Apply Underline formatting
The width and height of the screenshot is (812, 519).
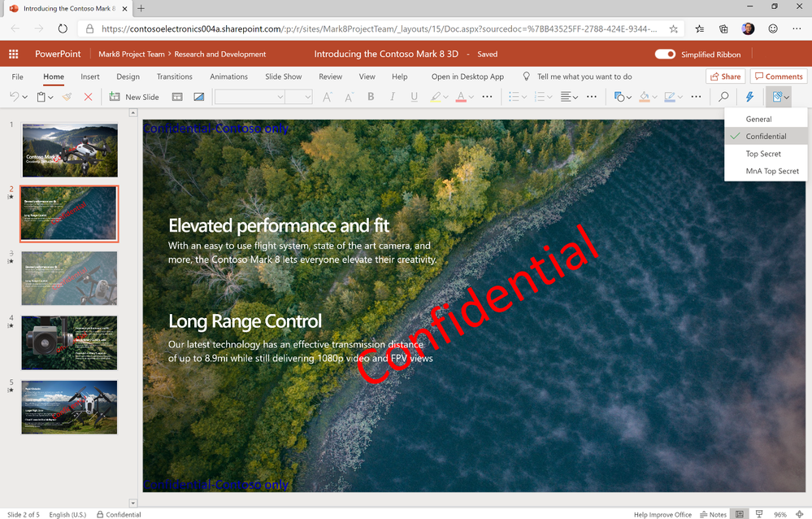pyautogui.click(x=414, y=97)
